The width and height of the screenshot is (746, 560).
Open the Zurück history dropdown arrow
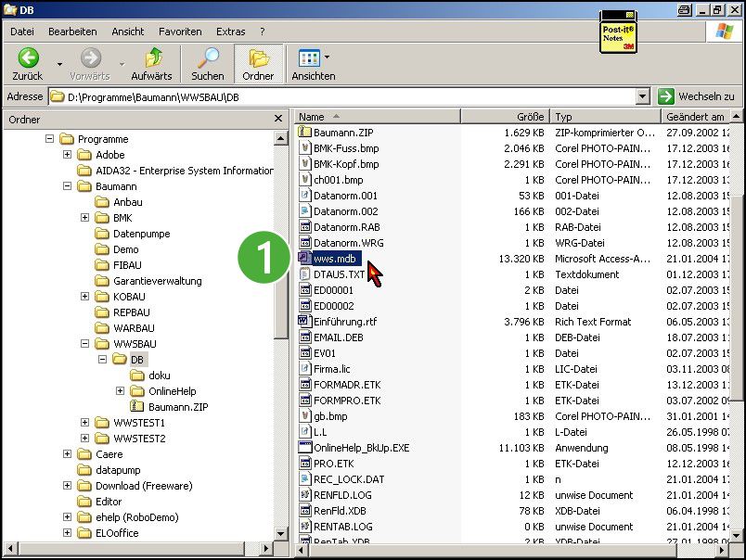click(59, 64)
